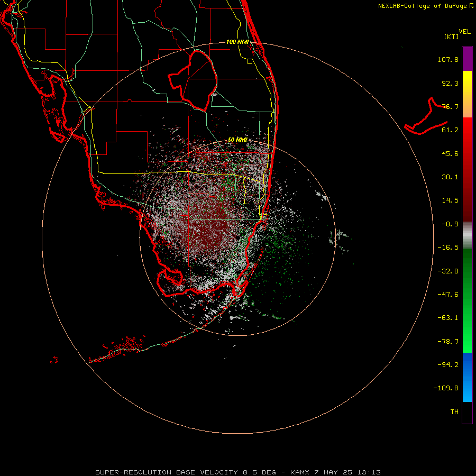Click the TH threshold label
The height and width of the screenshot is (476, 476).
click(x=454, y=412)
